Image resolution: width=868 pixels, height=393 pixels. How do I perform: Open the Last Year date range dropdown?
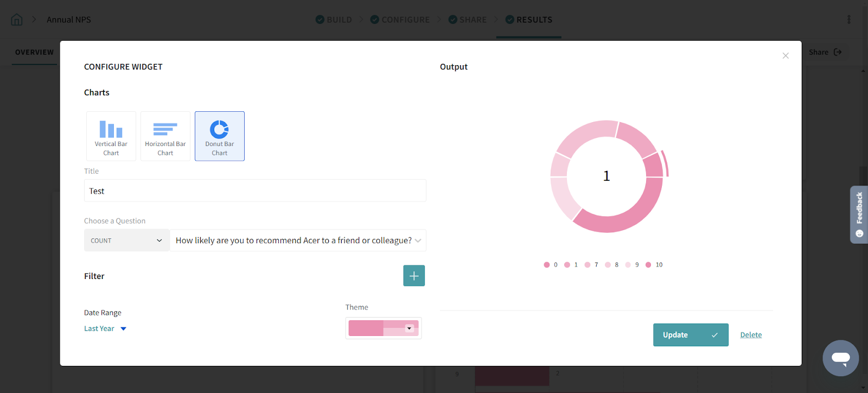pos(105,328)
